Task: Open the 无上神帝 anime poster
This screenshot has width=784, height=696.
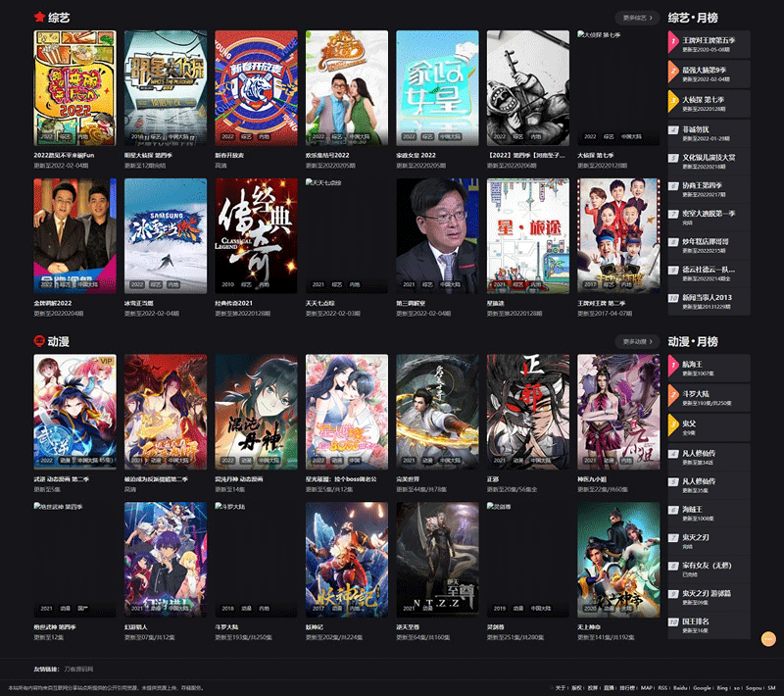Action: click(x=618, y=560)
